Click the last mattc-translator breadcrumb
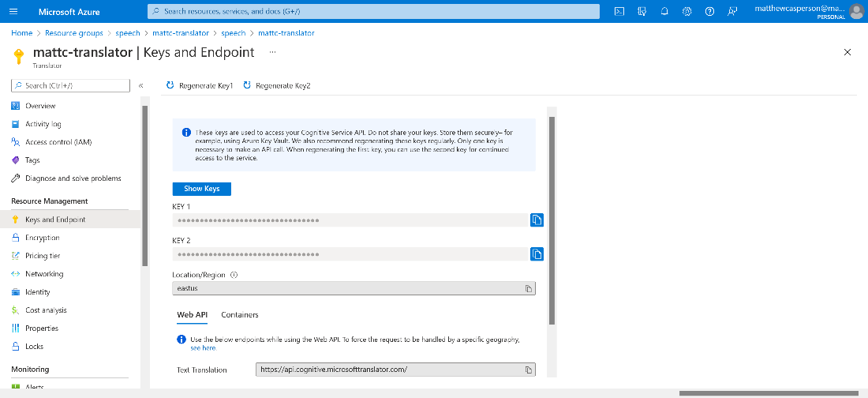Image resolution: width=868 pixels, height=398 pixels. point(286,33)
